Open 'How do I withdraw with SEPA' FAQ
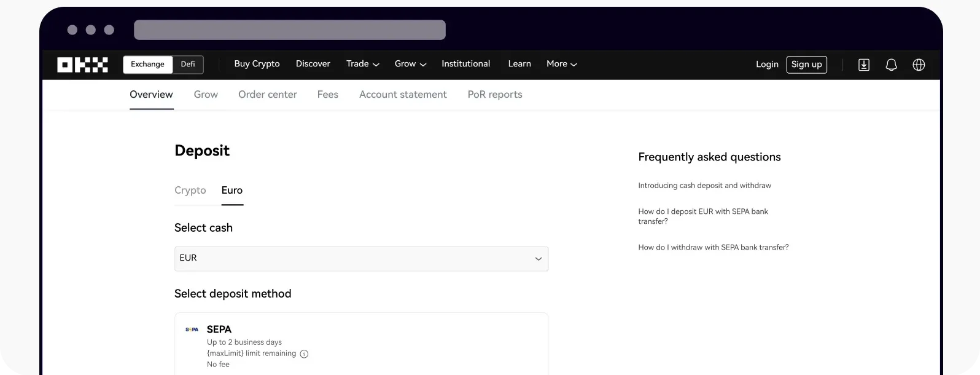 pyautogui.click(x=714, y=248)
